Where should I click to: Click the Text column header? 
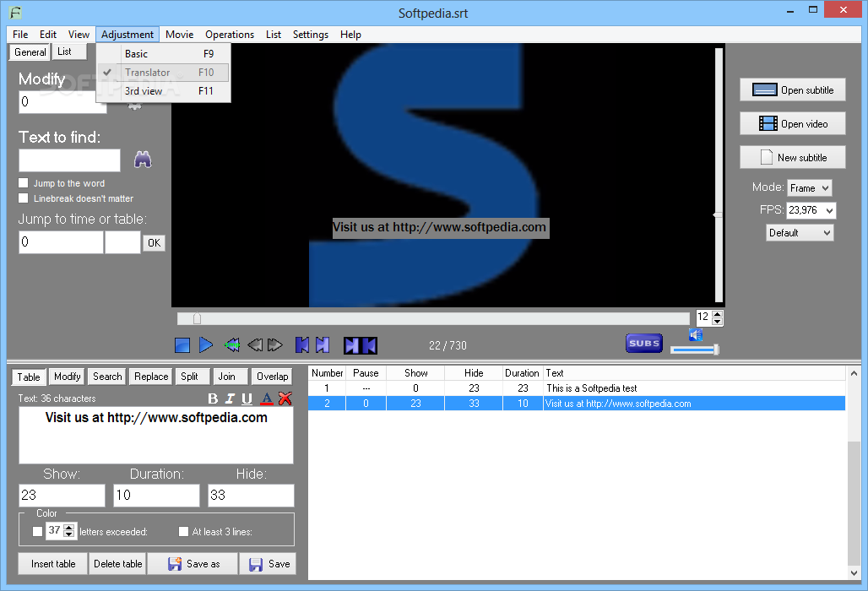coord(694,373)
